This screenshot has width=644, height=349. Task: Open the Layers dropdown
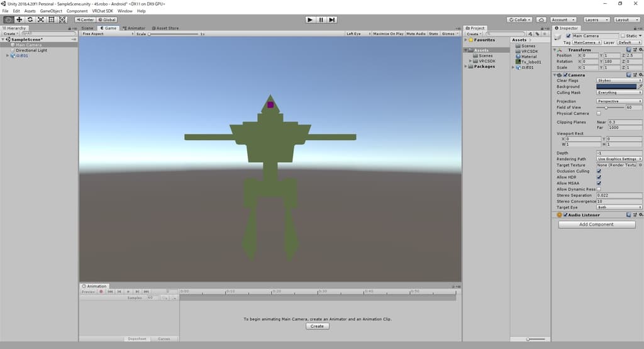click(x=597, y=19)
